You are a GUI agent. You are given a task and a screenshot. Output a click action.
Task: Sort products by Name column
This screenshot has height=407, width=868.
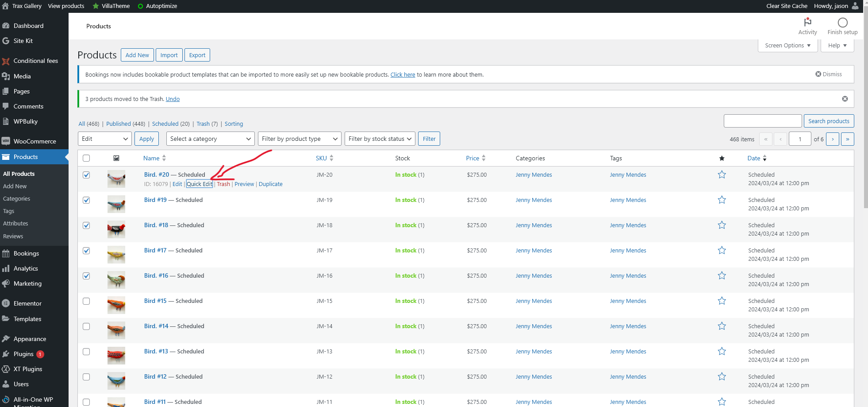click(x=154, y=158)
